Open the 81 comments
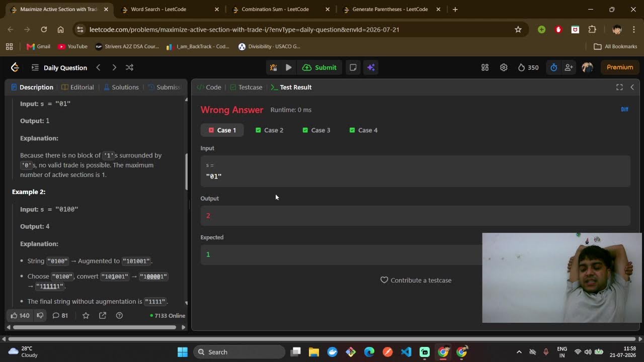This screenshot has width=644, height=362. tap(60, 315)
